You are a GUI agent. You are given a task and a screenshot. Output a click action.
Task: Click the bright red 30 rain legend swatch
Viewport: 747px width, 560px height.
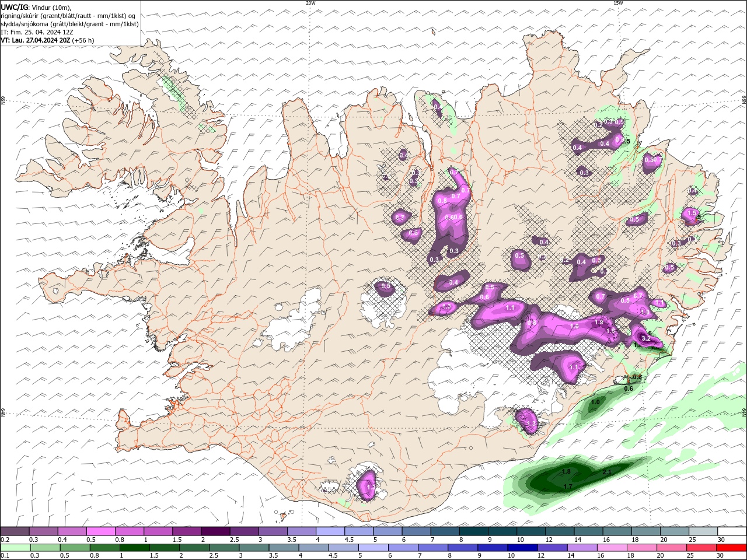point(731,547)
